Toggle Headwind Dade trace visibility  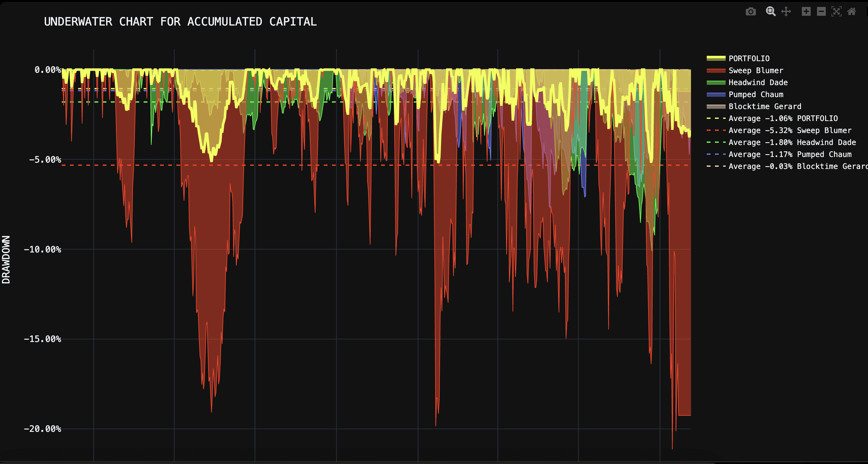coord(758,83)
